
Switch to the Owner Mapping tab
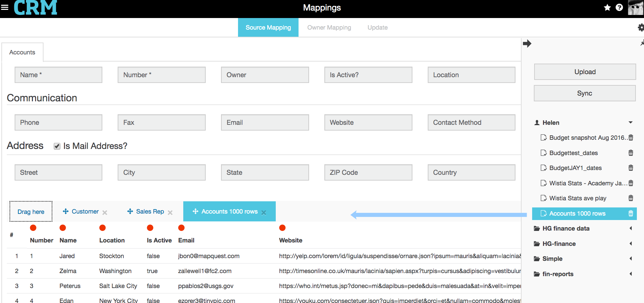[x=329, y=28]
